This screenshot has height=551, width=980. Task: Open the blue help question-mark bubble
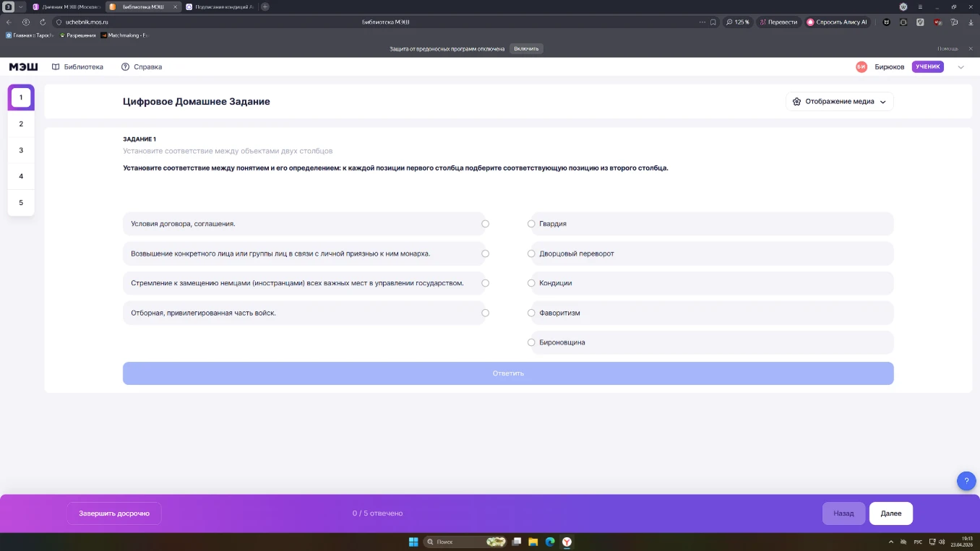(x=966, y=481)
